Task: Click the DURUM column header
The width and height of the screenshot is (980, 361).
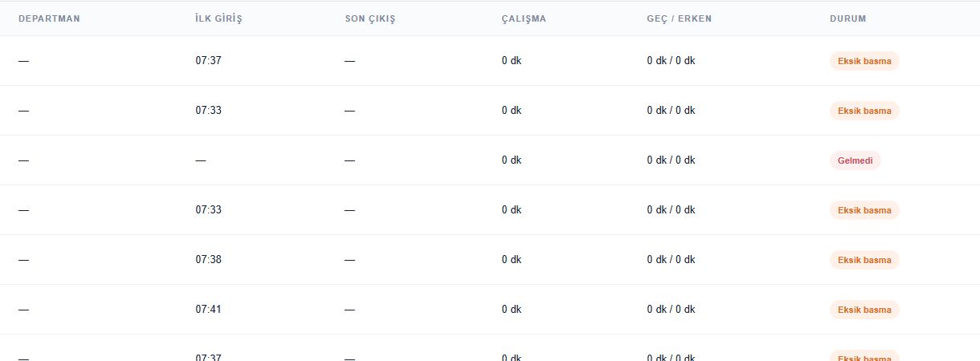Action: click(x=848, y=18)
